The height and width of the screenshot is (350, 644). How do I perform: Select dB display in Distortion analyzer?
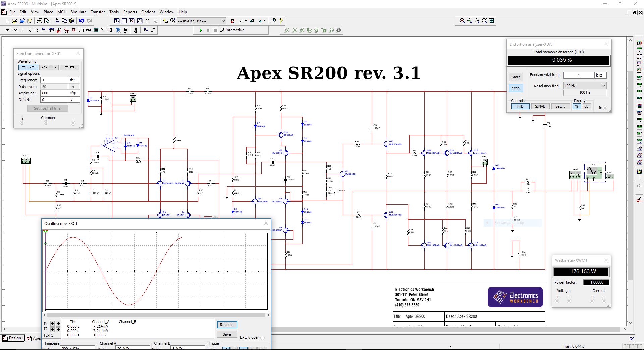tap(586, 106)
